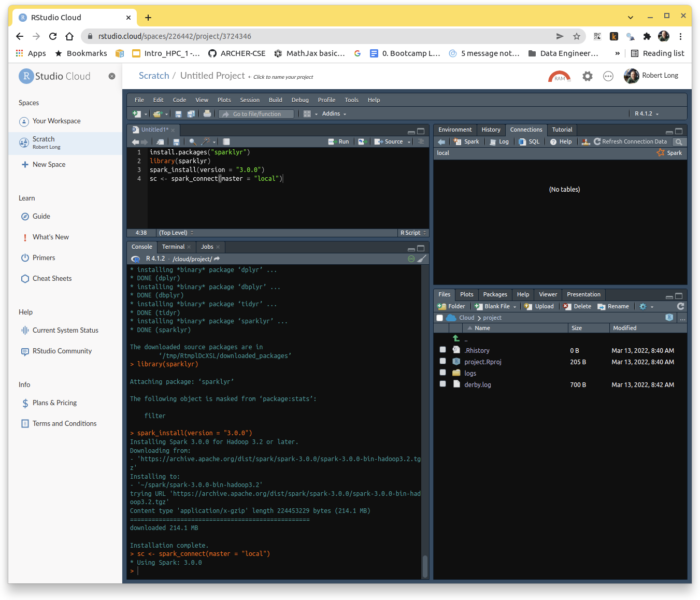Click Rename in Files pane toolbar
The image size is (700, 600).
coord(613,307)
